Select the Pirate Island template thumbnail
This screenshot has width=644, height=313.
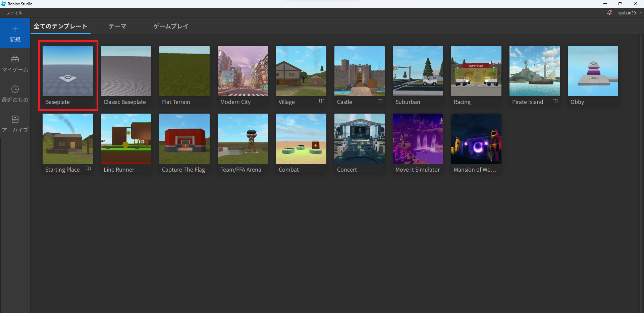point(535,71)
